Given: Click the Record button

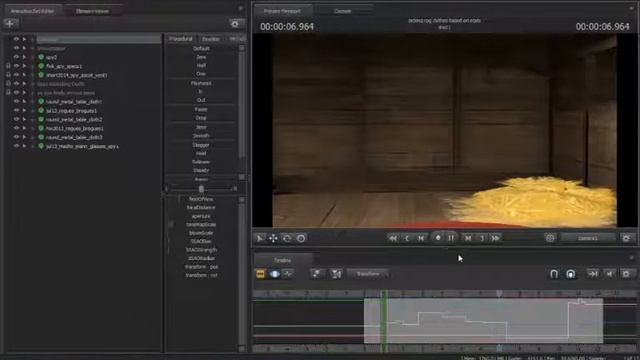Looking at the screenshot, I should pos(438,238).
